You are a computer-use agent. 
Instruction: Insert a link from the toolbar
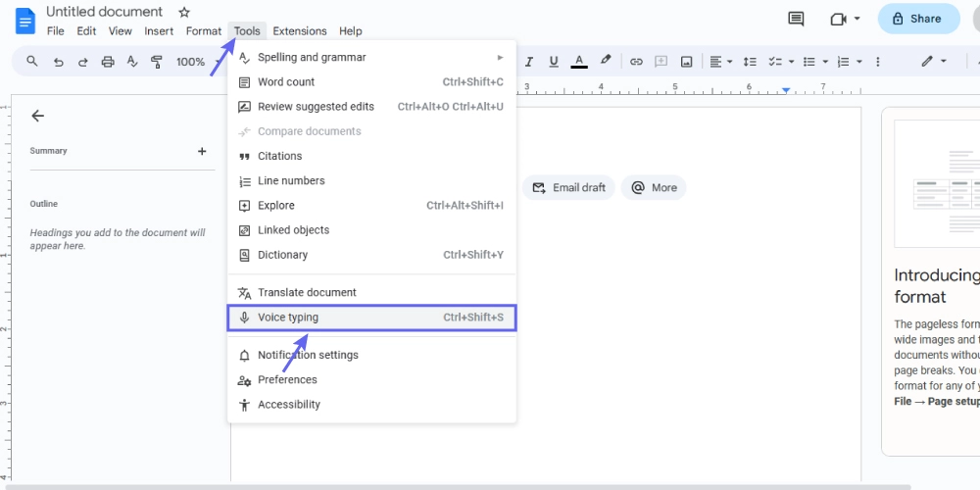636,61
